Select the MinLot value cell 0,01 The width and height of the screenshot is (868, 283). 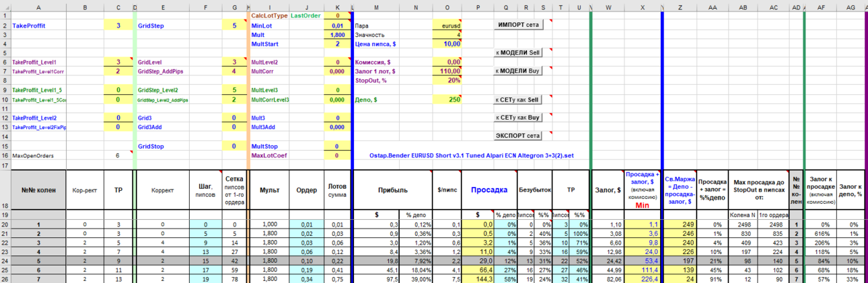(336, 25)
